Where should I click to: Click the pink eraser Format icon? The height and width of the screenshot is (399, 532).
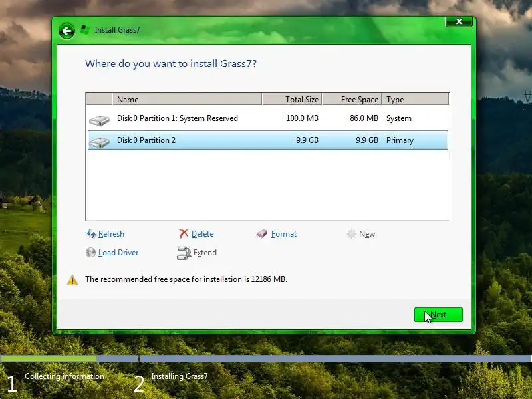pos(262,234)
